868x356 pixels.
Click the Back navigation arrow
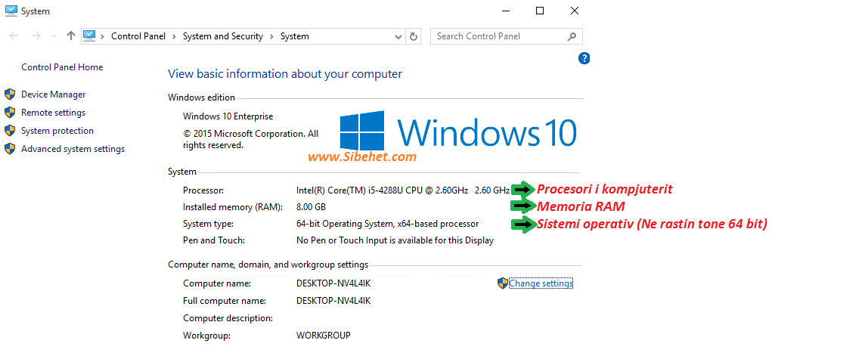pos(14,36)
